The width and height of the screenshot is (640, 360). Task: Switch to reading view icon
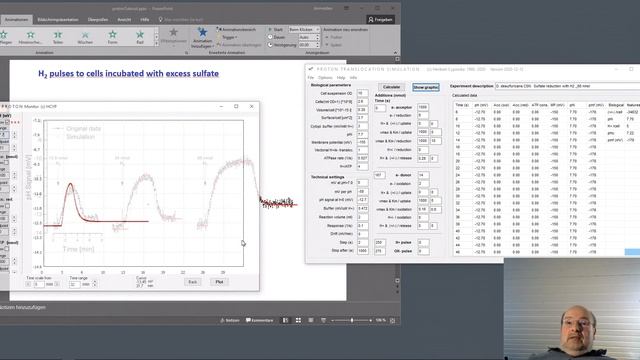[x=311, y=320]
